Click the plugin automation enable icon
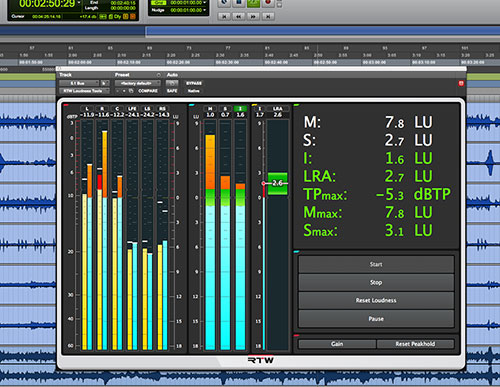The height and width of the screenshot is (387, 500). [172, 83]
